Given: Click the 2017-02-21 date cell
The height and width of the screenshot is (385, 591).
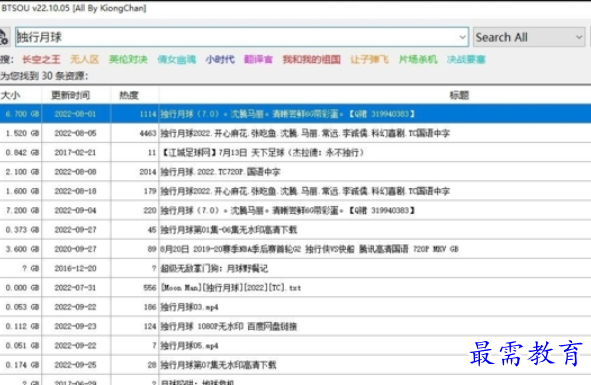Looking at the screenshot, I should coord(75,152).
